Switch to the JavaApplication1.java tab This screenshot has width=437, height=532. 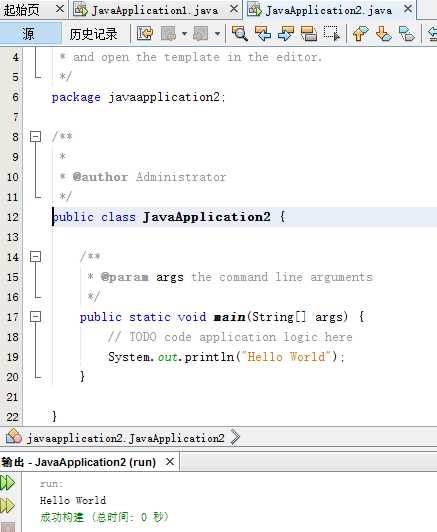coord(155,10)
